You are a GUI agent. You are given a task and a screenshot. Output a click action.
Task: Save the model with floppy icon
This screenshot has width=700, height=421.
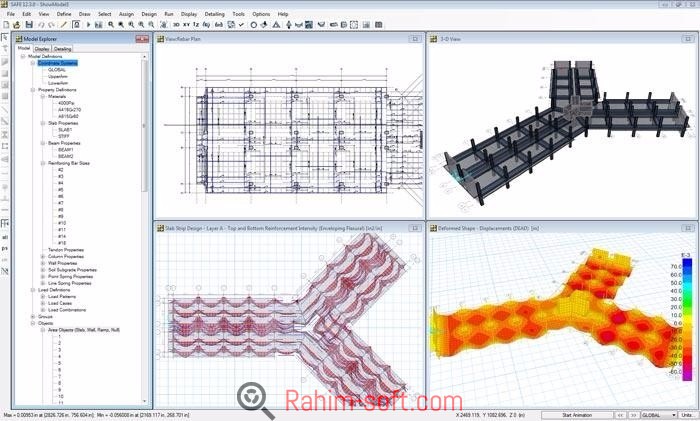click(29, 25)
